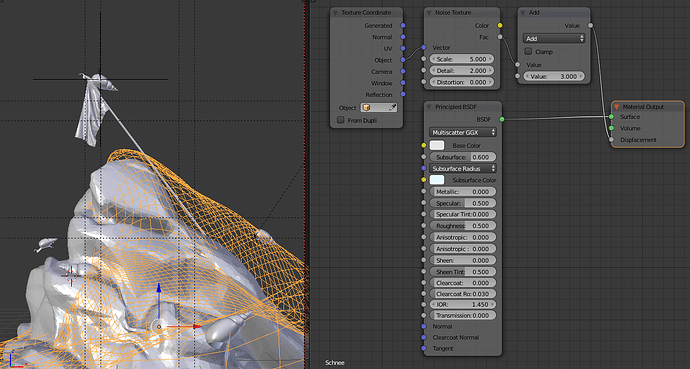Click the Specular slider field
This screenshot has height=369, width=690.
click(462, 203)
